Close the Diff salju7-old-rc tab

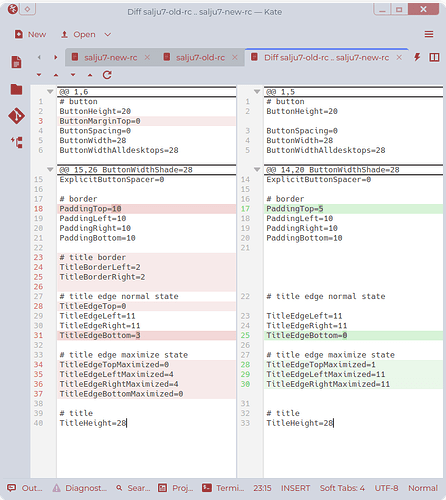coord(399,57)
